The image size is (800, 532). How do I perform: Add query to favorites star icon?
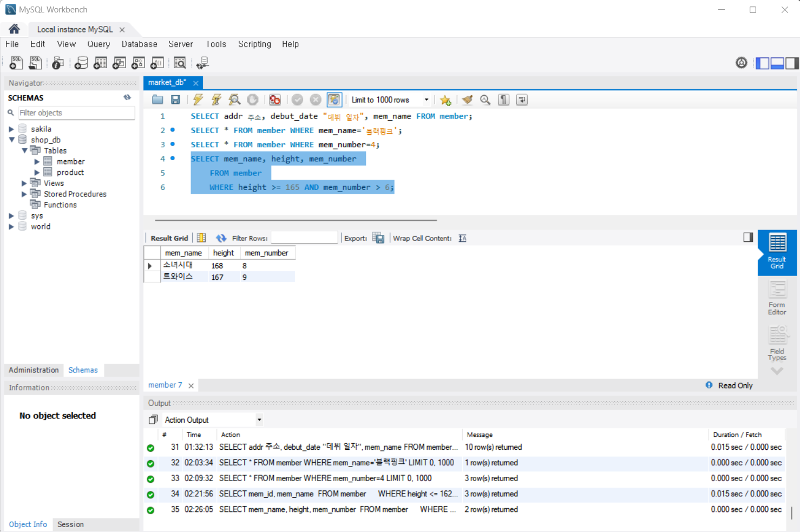pos(445,100)
